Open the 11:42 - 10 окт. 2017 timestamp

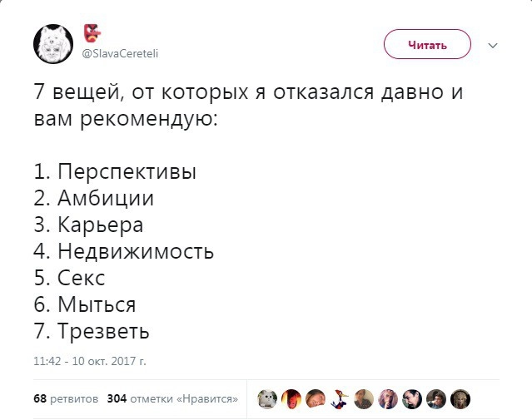(90, 362)
